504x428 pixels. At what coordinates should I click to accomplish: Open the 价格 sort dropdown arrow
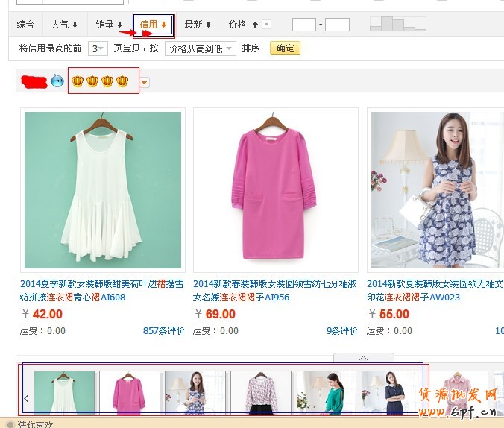pyautogui.click(x=267, y=25)
